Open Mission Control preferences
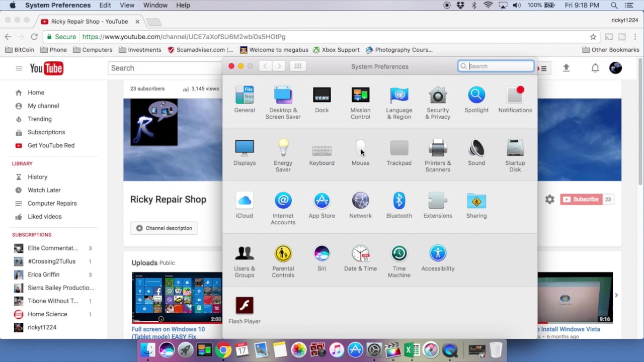This screenshot has width=644, height=362. [x=360, y=103]
